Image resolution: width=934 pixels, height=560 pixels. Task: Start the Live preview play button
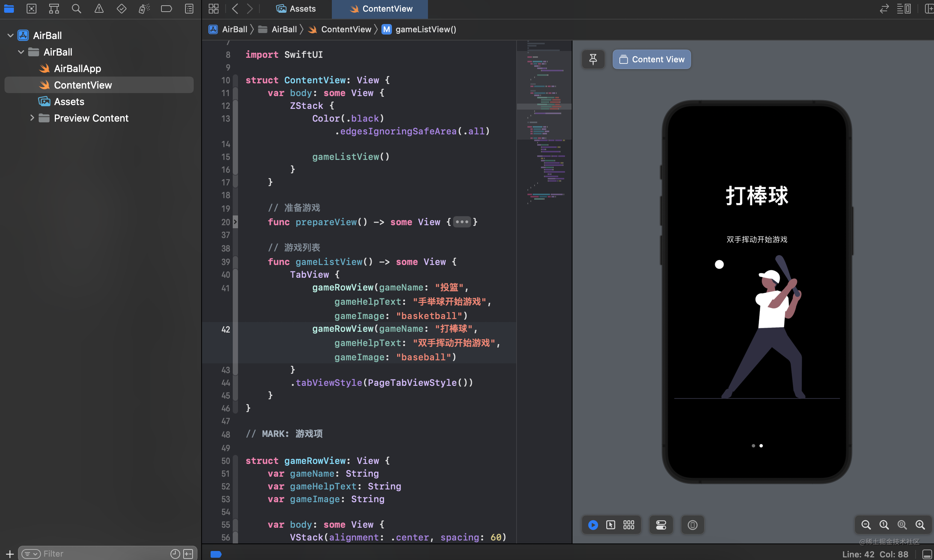pyautogui.click(x=593, y=525)
